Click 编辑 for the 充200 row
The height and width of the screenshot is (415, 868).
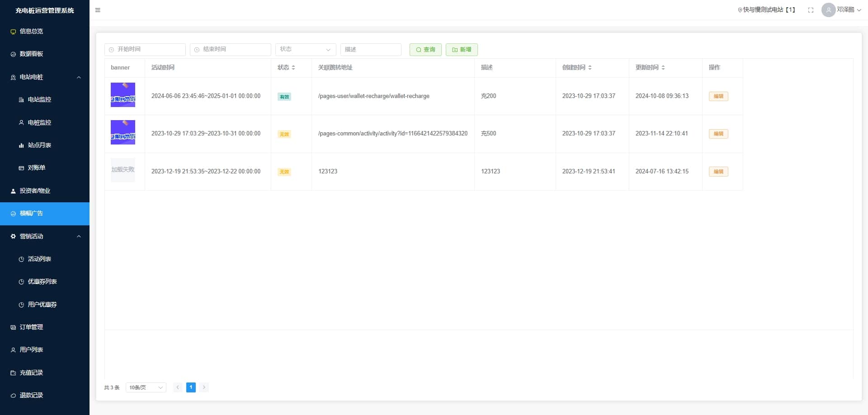click(x=718, y=96)
